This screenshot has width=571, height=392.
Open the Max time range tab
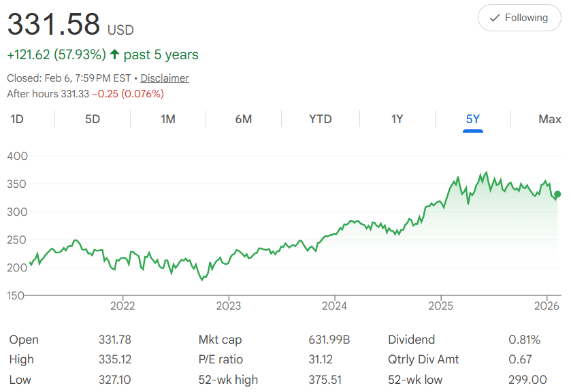(549, 119)
